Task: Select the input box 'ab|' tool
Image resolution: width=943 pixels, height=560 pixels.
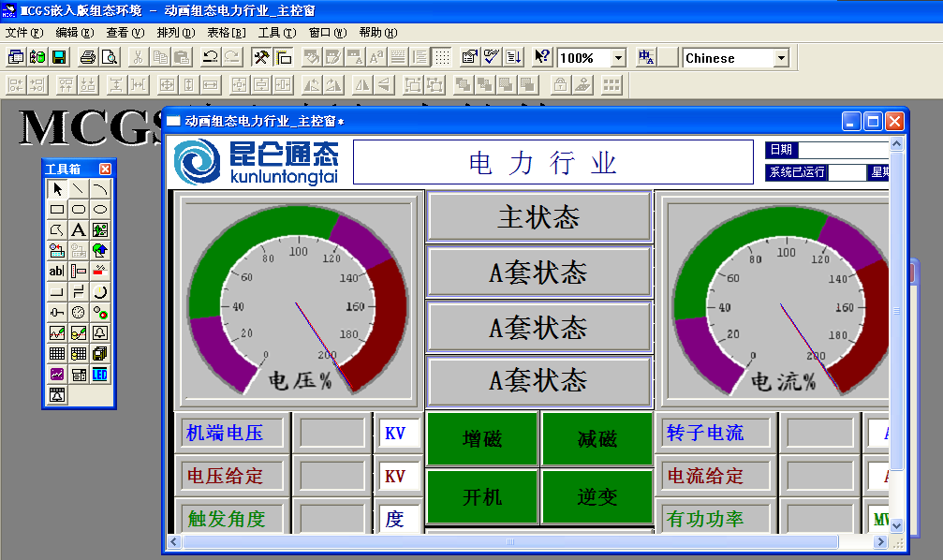Action: click(x=56, y=272)
